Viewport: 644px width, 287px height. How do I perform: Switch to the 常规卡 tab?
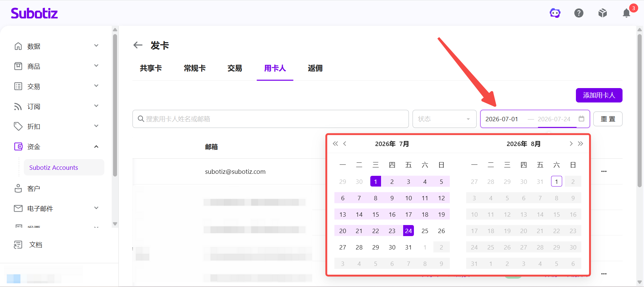[x=195, y=68]
